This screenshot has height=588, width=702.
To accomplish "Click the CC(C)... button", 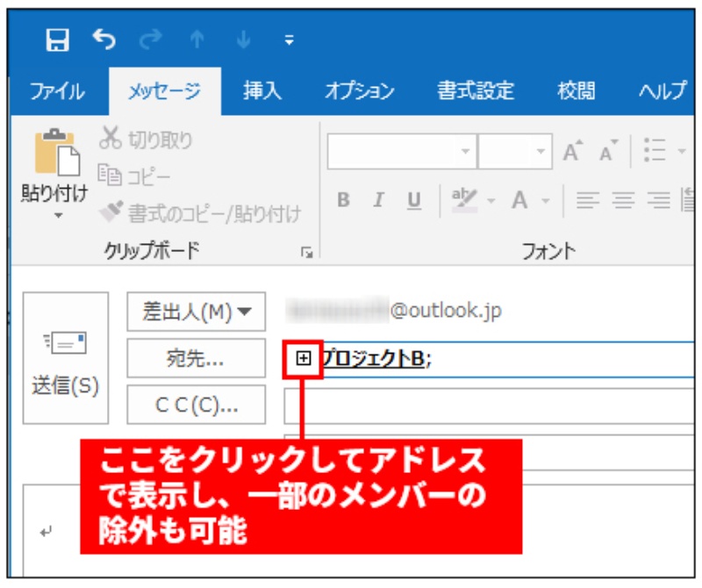I will click(196, 405).
